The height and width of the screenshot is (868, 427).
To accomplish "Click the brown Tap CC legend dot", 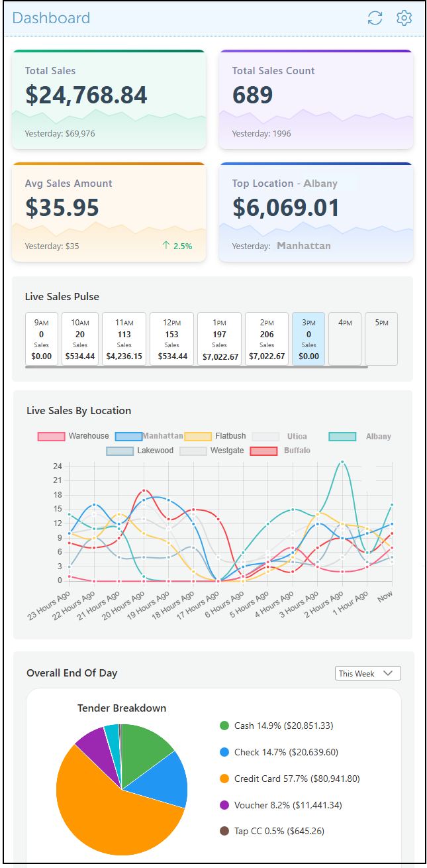I will coord(224,831).
